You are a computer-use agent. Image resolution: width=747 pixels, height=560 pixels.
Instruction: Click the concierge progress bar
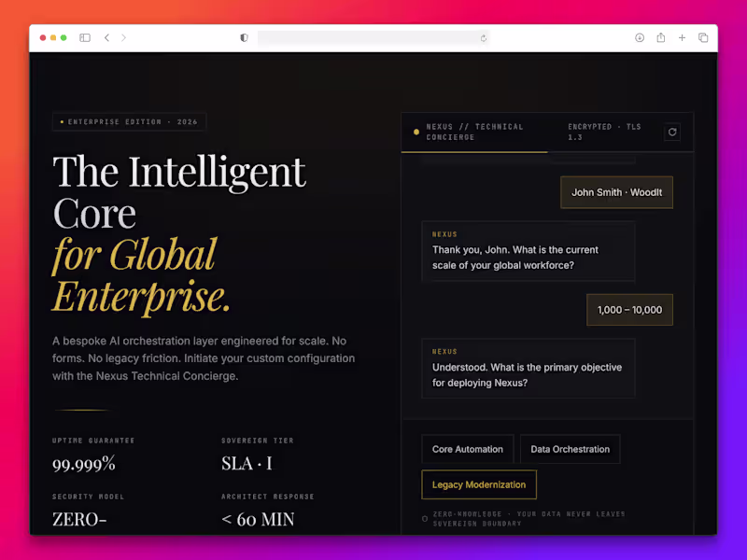click(x=547, y=152)
